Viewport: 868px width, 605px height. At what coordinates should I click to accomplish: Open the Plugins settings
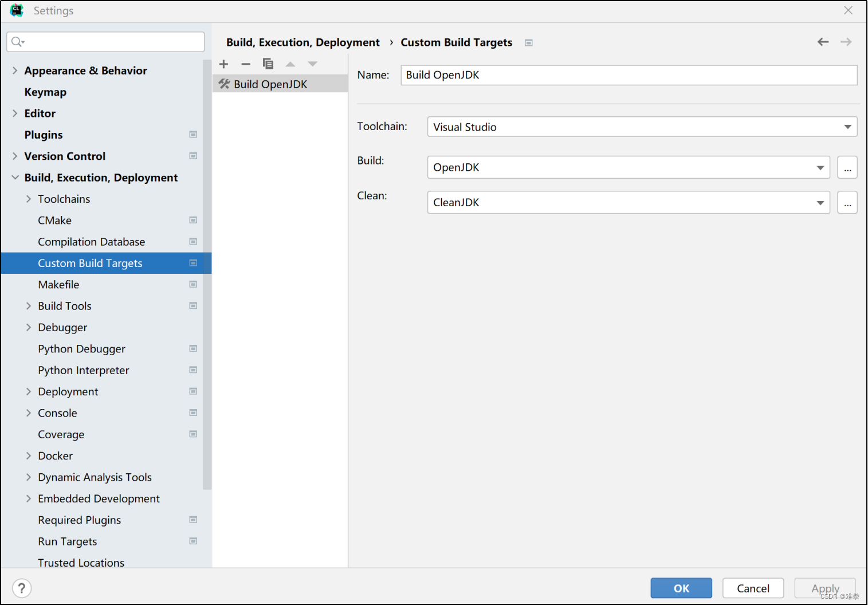pyautogui.click(x=44, y=135)
